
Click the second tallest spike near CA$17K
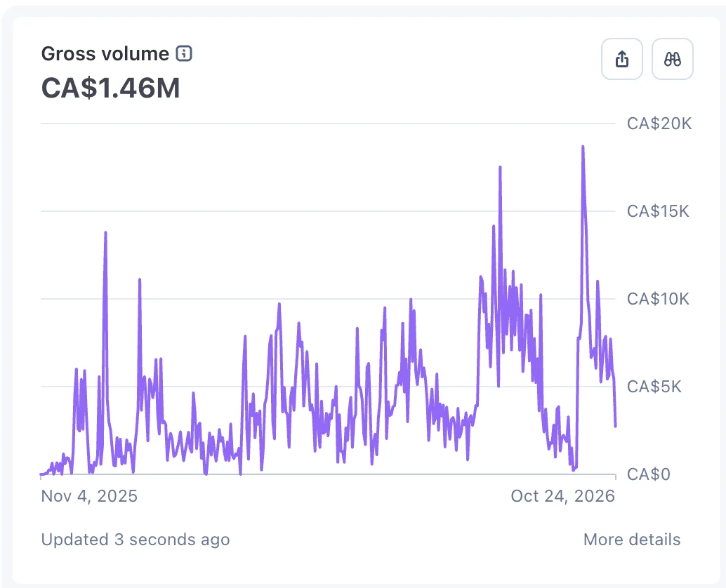tap(500, 167)
